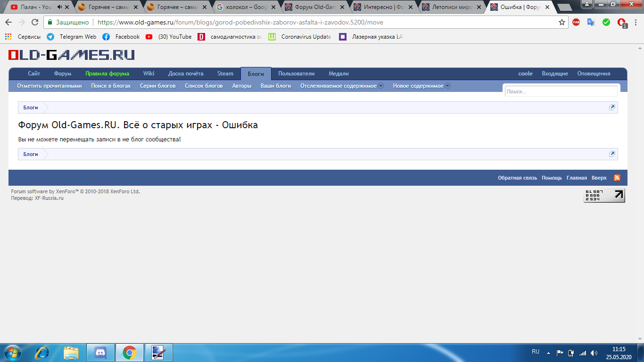The image size is (644, 362).
Task: Open the LiveInternet counter widget
Action: click(604, 195)
